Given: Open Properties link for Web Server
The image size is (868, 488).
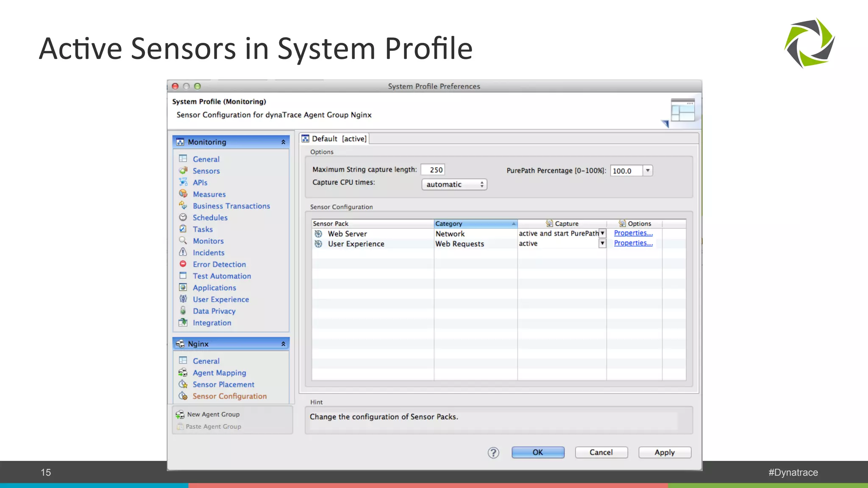Looking at the screenshot, I should pyautogui.click(x=633, y=233).
